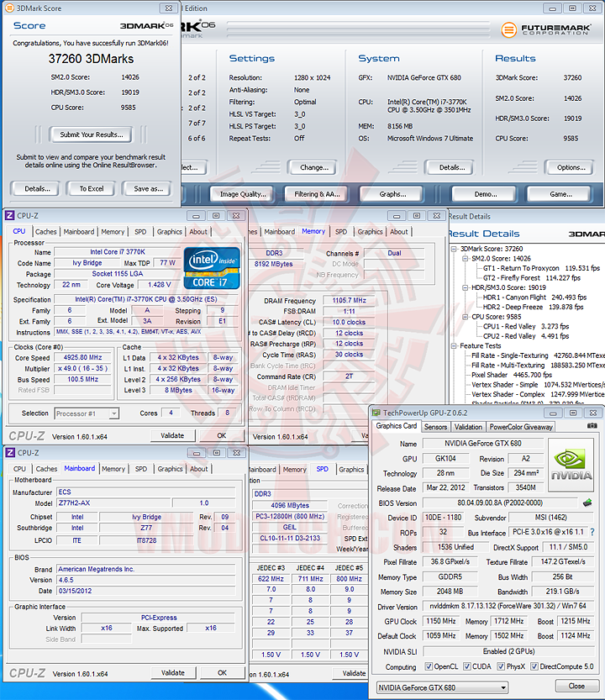The height and width of the screenshot is (700, 605).
Task: Click the JEDEC #5 800 MHz cell
Action: click(349, 579)
